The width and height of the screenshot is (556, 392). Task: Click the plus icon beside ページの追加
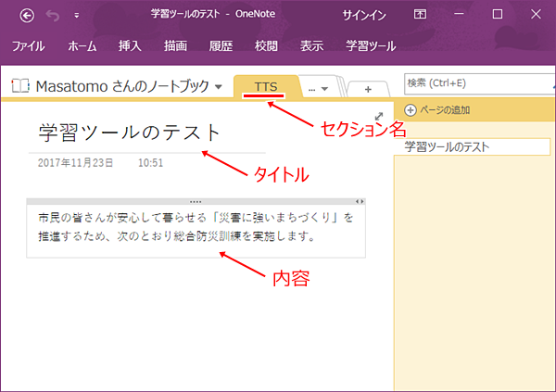tap(411, 110)
